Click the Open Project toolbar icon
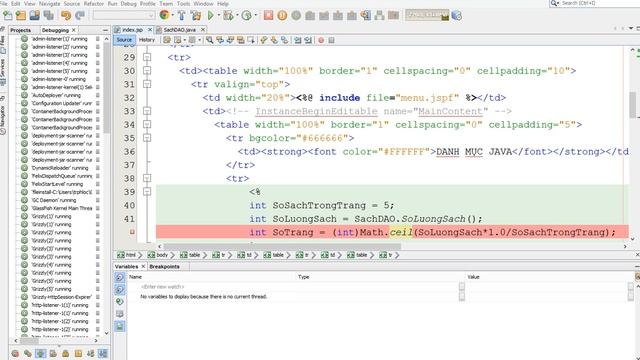Screen dimensions: 640x360 pos(34,16)
